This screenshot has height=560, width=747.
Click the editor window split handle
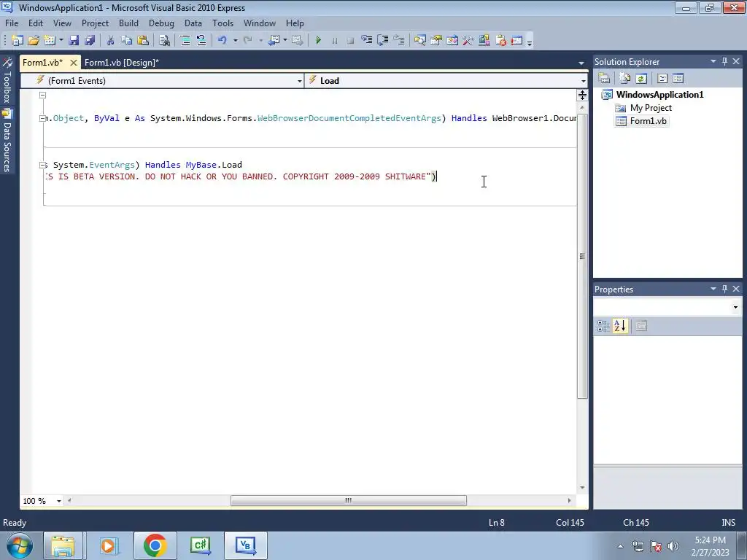pyautogui.click(x=582, y=96)
